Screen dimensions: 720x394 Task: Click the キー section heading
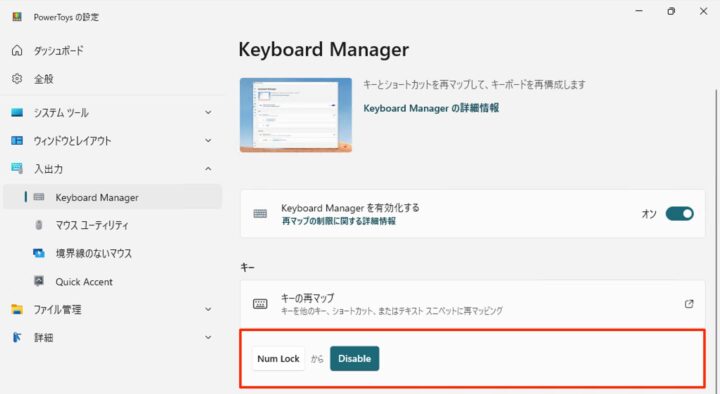(247, 267)
